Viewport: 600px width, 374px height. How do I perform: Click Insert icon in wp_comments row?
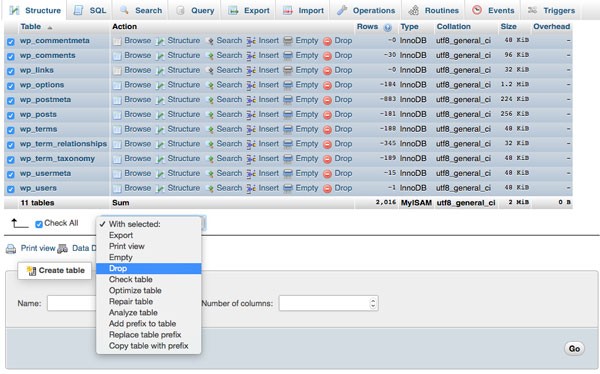[x=251, y=56]
